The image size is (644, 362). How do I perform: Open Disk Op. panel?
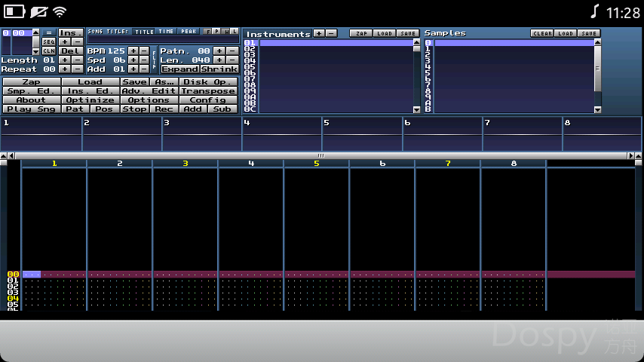click(x=208, y=81)
